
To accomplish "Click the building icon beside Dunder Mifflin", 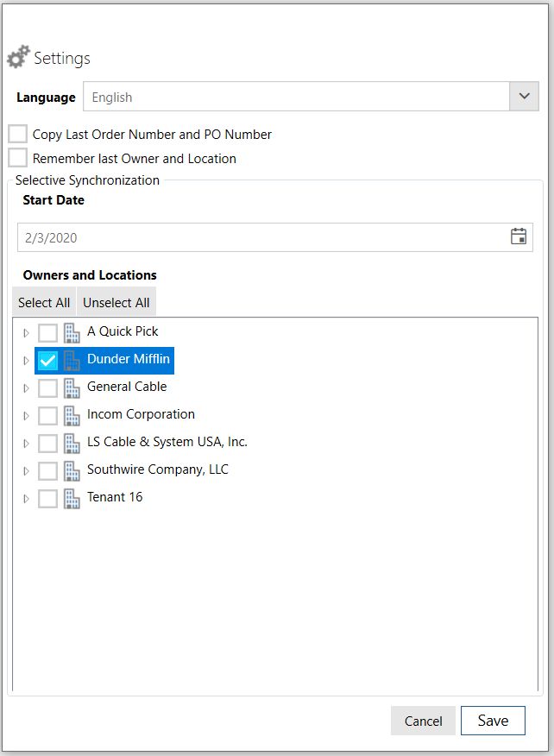I will [72, 360].
